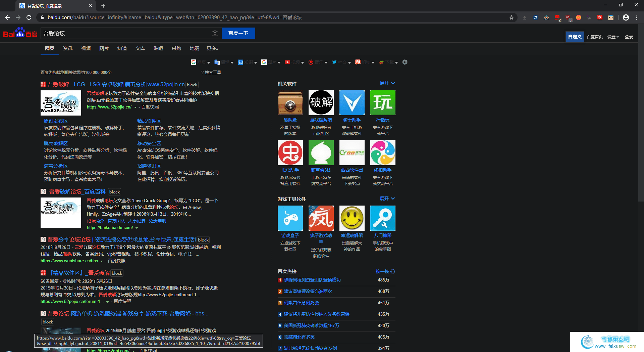Switch to the 文库 tab
Screen dimensions: 644x352
pyautogui.click(x=140, y=48)
